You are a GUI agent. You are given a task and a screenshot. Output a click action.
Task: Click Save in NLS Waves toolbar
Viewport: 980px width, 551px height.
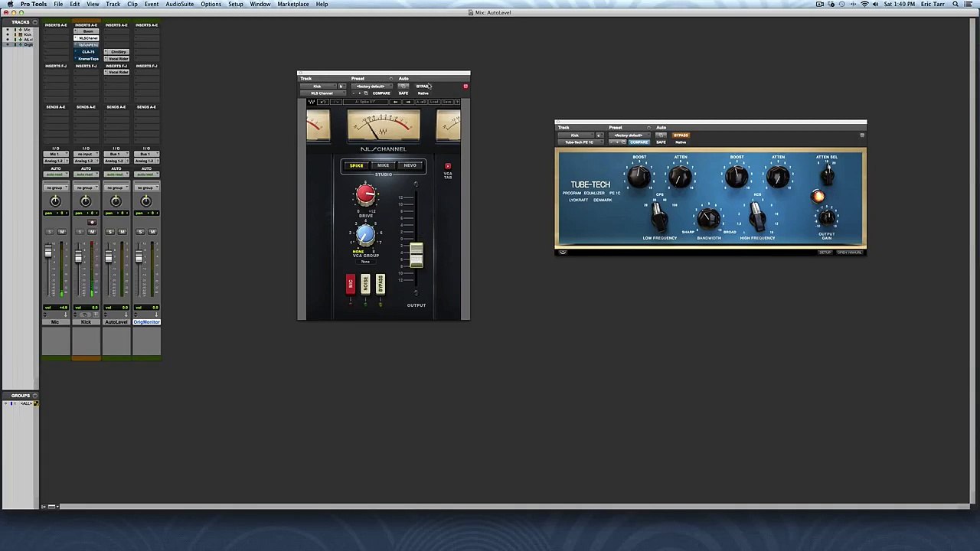click(x=447, y=102)
